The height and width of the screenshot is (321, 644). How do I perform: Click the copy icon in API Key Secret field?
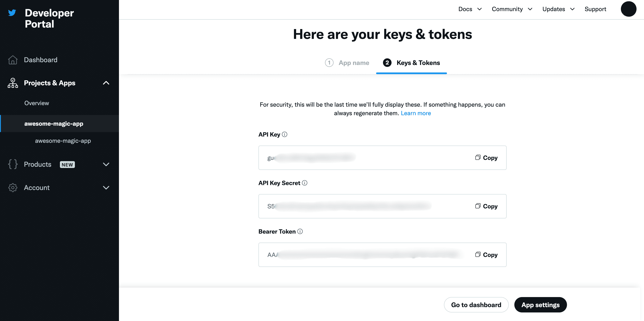pos(478,206)
